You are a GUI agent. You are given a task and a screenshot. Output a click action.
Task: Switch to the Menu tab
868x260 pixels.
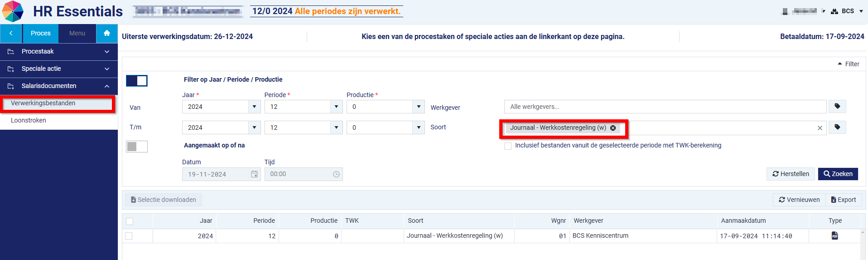point(77,33)
